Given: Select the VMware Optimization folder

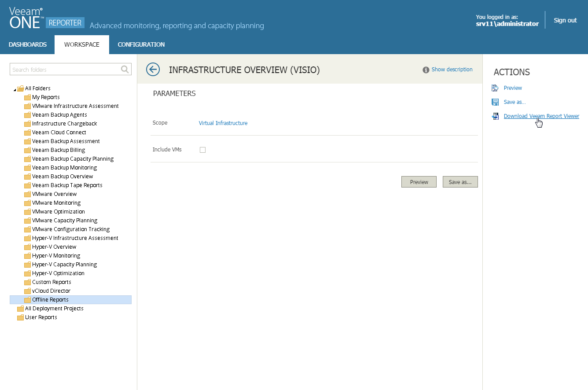Looking at the screenshot, I should coord(59,212).
